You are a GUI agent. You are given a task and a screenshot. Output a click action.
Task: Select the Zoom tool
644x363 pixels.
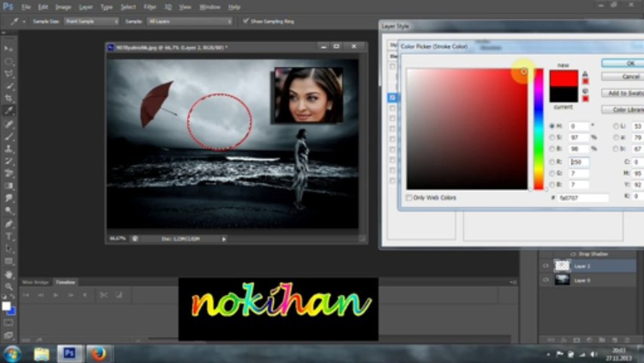(x=9, y=287)
